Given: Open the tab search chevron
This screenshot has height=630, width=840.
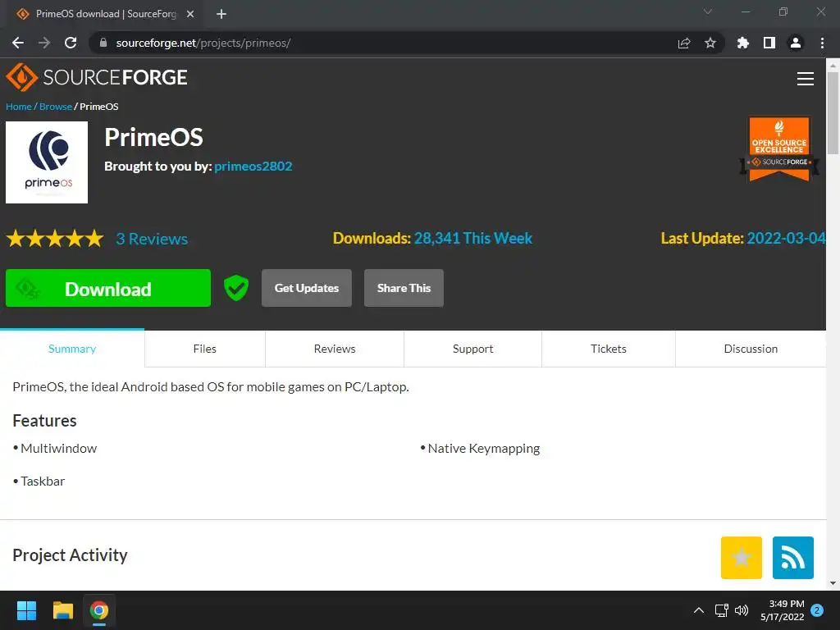Looking at the screenshot, I should click(708, 11).
